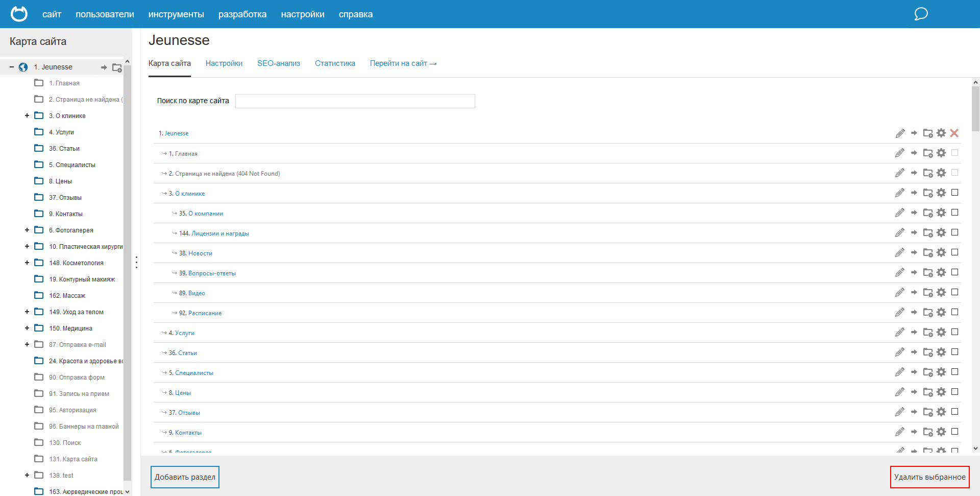Check the checkbox for Новости row

point(955,252)
